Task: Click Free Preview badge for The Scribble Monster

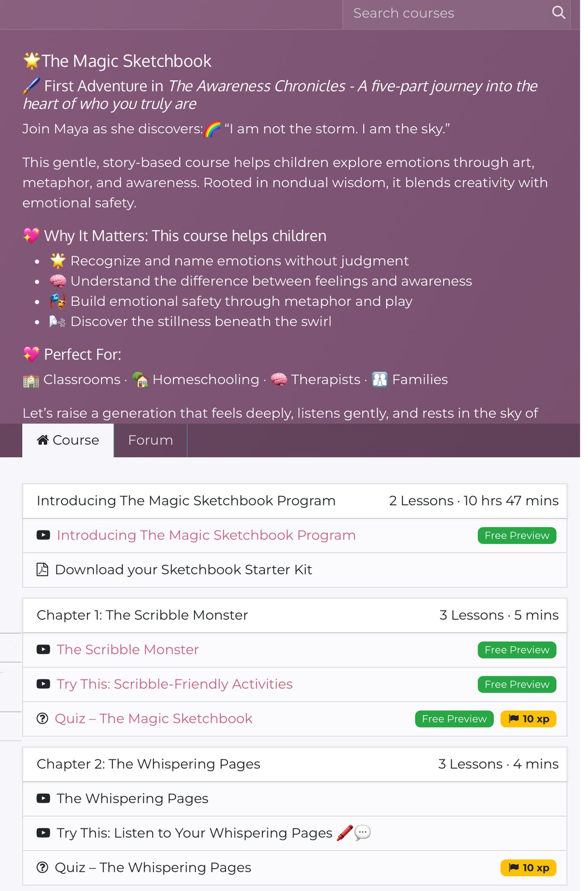Action: click(517, 650)
